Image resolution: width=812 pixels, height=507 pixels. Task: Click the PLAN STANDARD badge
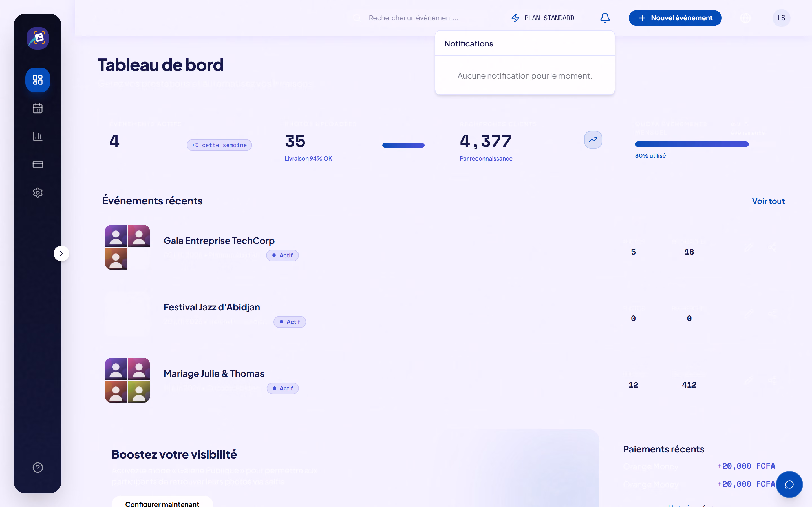pos(542,18)
